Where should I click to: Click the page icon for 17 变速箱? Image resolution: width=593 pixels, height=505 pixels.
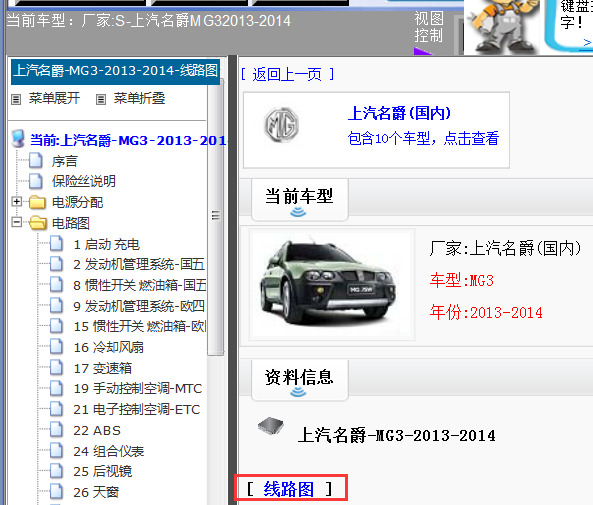[56, 367]
